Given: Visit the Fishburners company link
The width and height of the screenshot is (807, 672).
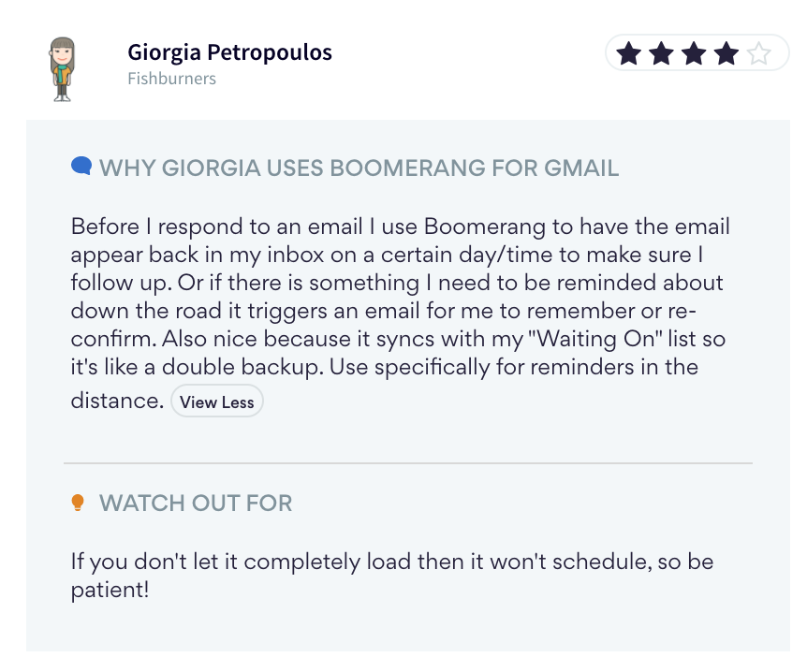Looking at the screenshot, I should point(172,79).
